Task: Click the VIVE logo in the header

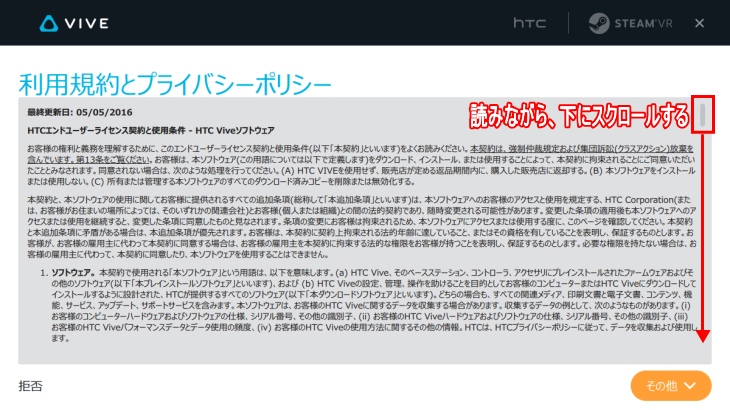Action: click(74, 23)
